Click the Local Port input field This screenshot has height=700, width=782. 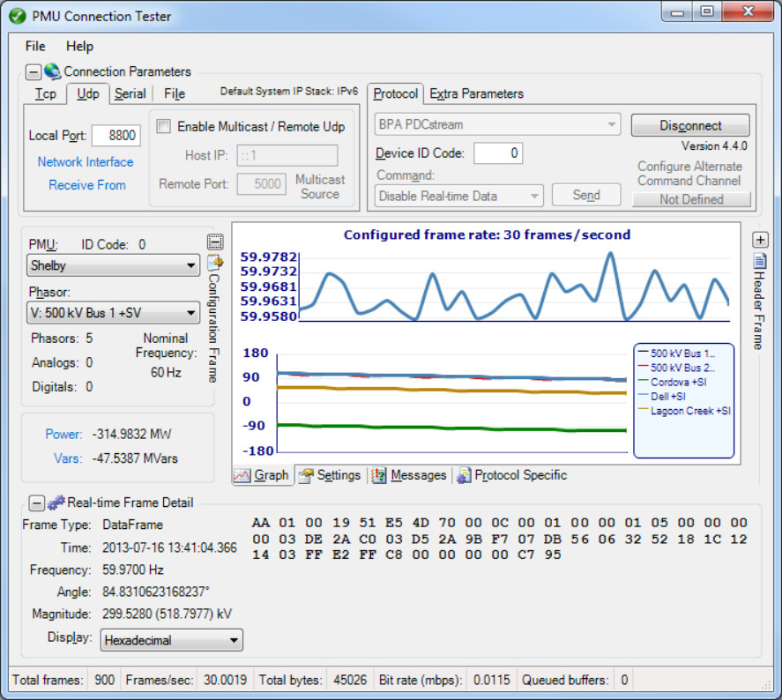[116, 136]
